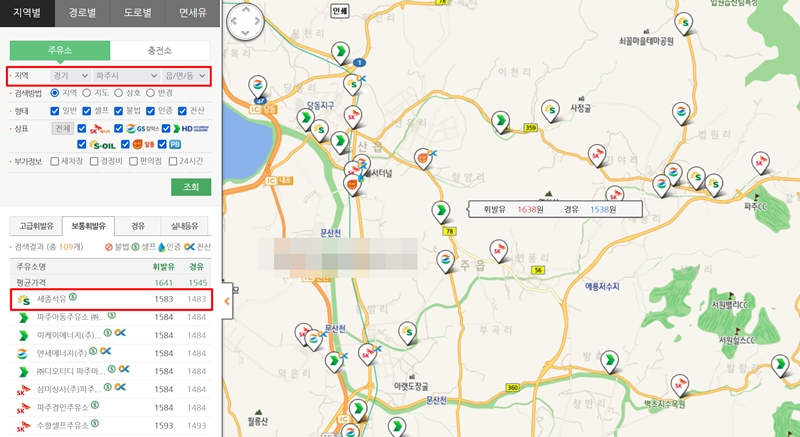Select the SK marker near 연풍리
The width and height of the screenshot is (800, 437).
click(498, 251)
